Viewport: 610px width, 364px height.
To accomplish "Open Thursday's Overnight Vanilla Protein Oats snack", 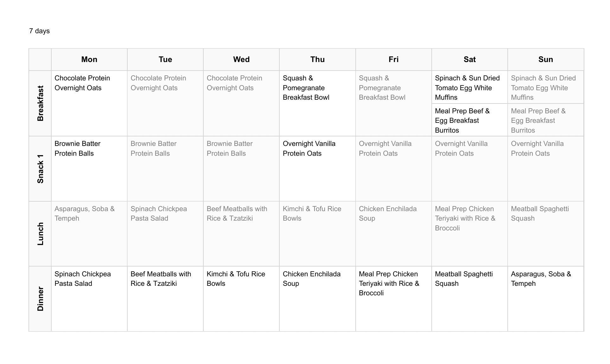I will tap(309, 148).
